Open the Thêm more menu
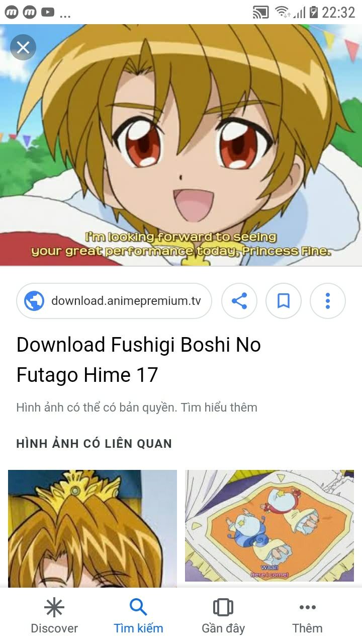 (307, 616)
